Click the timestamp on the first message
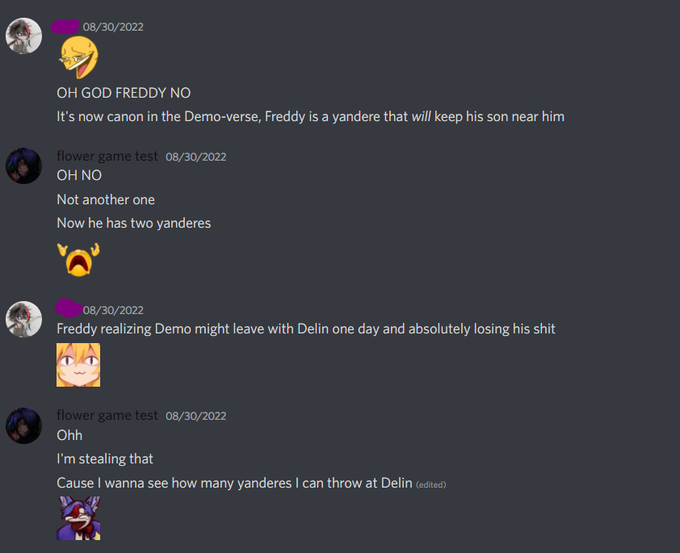The width and height of the screenshot is (680, 553). pyautogui.click(x=113, y=27)
